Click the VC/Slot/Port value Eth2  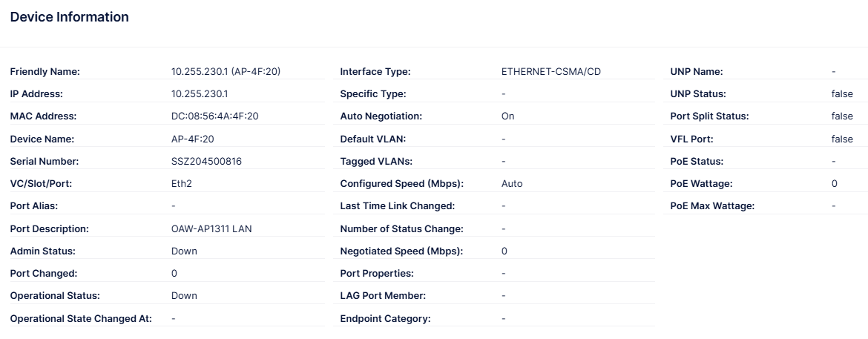pos(182,183)
